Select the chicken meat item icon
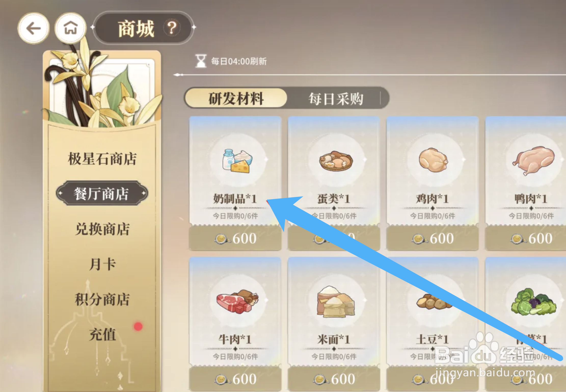Image resolution: width=566 pixels, height=392 pixels. click(x=433, y=160)
